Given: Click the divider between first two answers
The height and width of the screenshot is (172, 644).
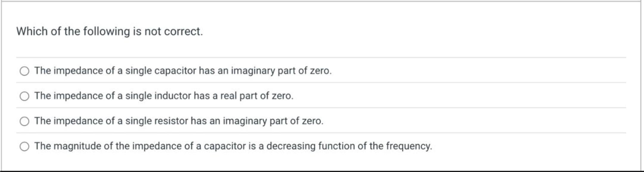Looking at the screenshot, I should [x=322, y=83].
